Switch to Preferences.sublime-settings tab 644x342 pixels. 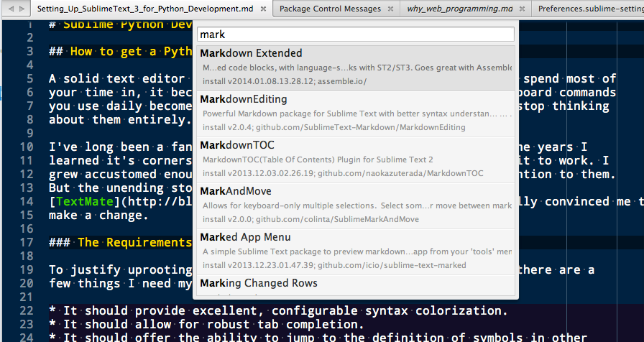tap(589, 9)
